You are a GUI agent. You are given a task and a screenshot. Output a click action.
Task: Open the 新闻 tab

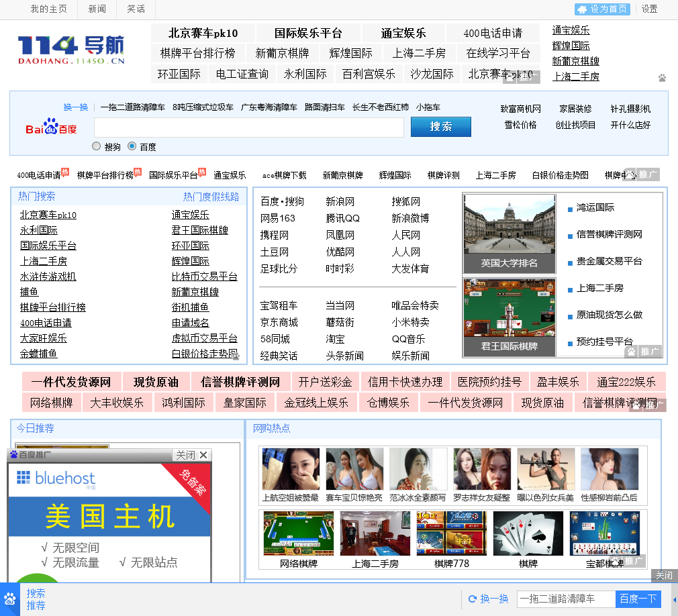(x=97, y=9)
